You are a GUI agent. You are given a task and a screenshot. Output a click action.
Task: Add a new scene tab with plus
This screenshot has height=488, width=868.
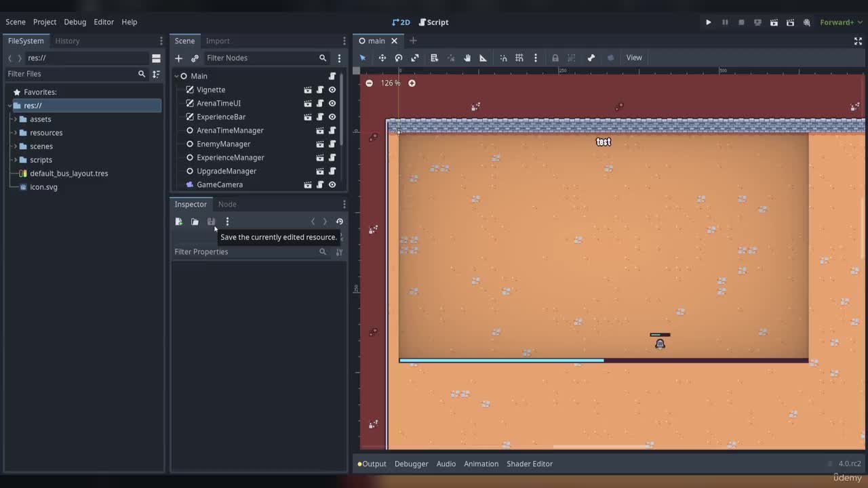point(413,41)
